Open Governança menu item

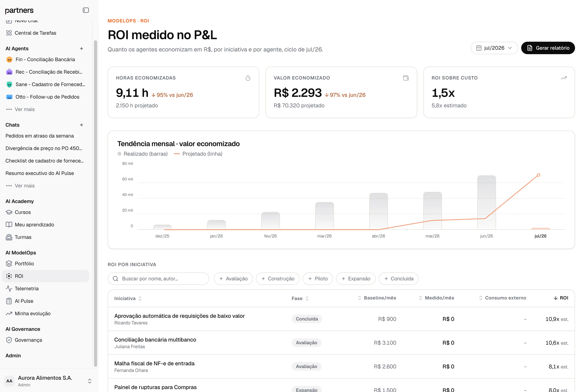45,340
